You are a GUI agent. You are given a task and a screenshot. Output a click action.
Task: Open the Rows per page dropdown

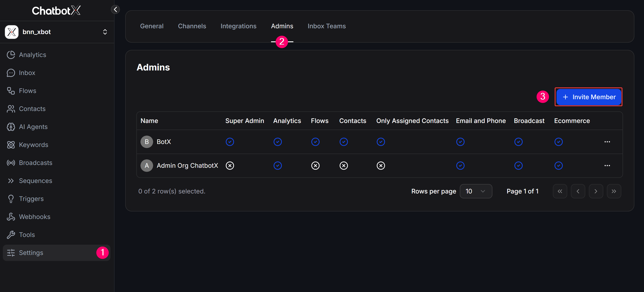476,191
